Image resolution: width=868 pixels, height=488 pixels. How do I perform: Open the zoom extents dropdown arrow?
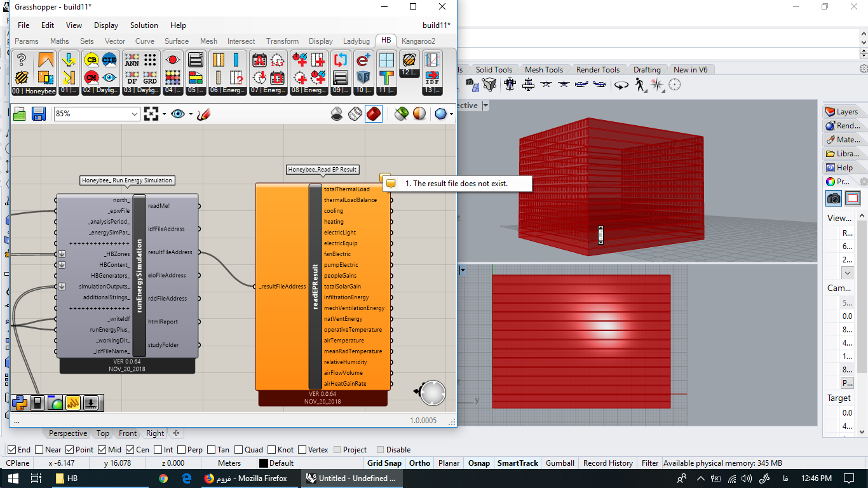point(163,114)
